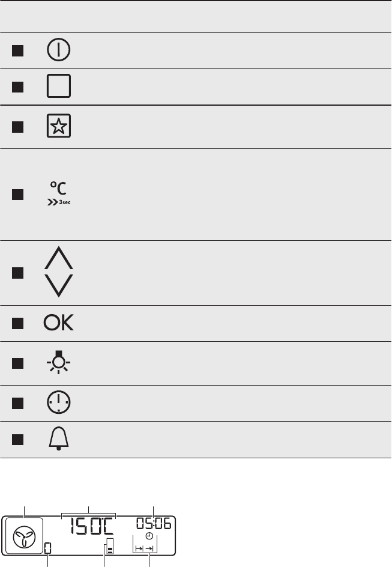Click the shelf position digit in display
The width and height of the screenshot is (392, 579).
tap(49, 548)
